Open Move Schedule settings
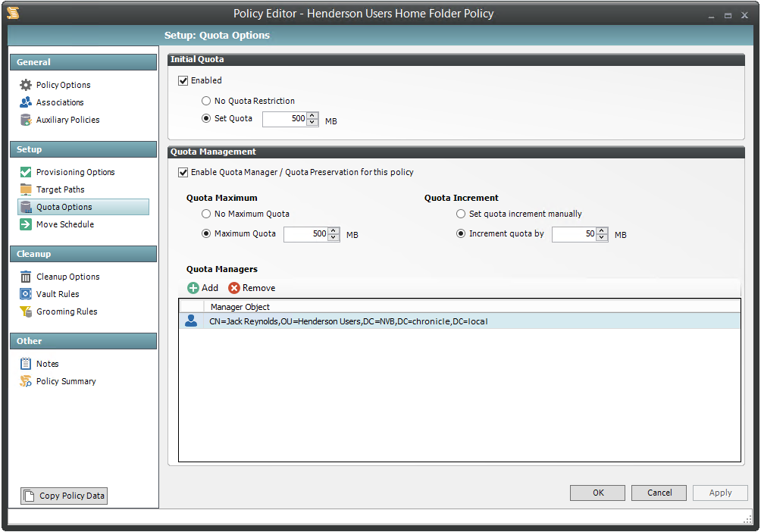This screenshot has width=761, height=532. [x=65, y=225]
